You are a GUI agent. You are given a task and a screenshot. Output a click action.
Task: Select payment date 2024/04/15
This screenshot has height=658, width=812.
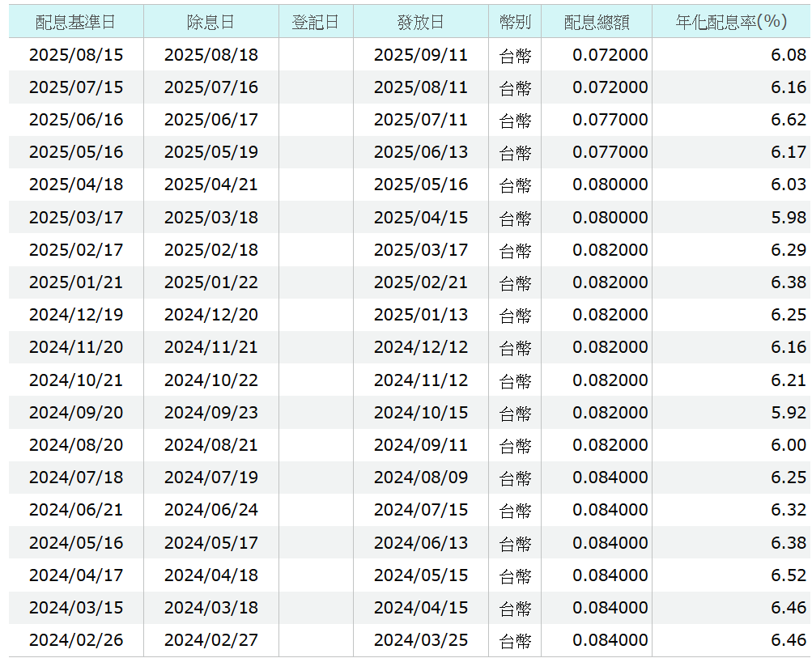coord(421,608)
